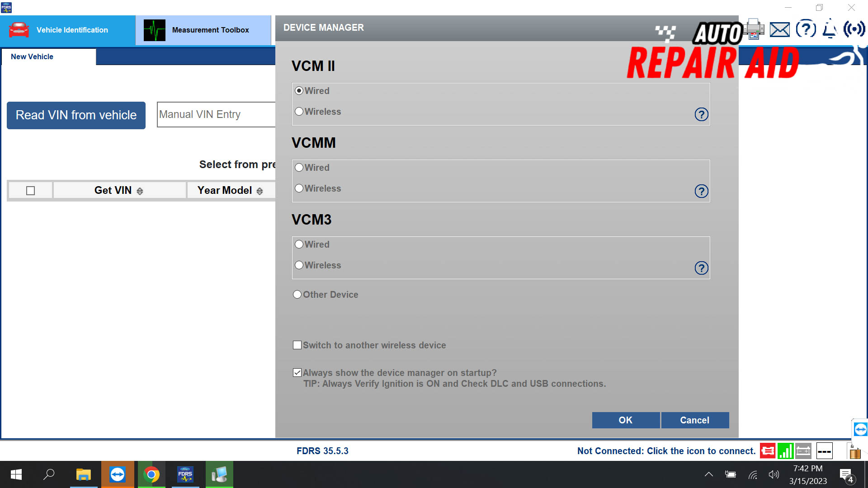Toggle Switch to another wireless device
Screen dimensions: 868x488
297,345
